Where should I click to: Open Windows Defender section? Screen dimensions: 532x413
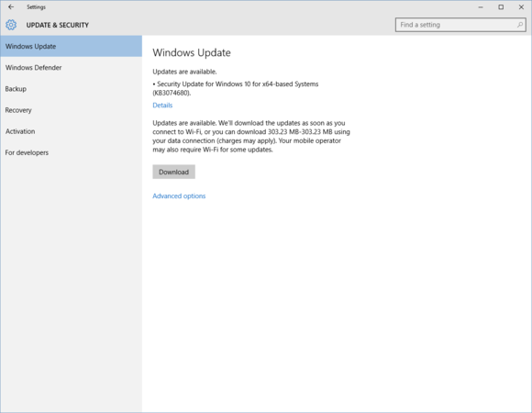(71, 68)
